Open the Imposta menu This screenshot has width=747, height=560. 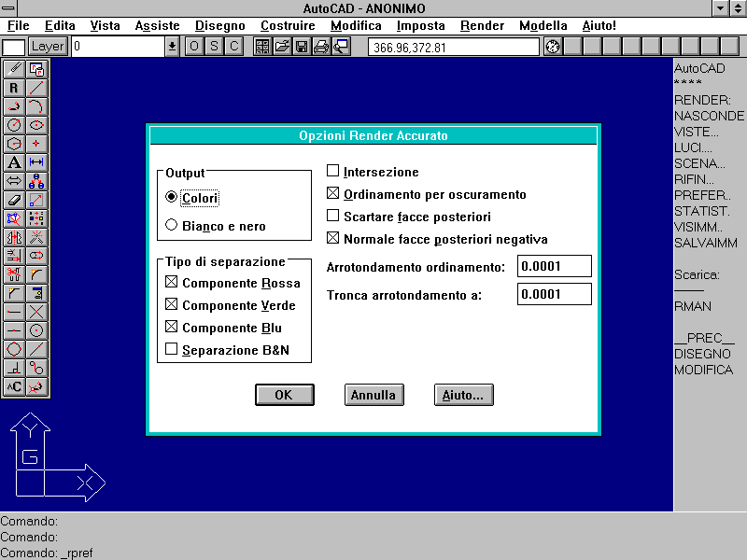pos(421,26)
